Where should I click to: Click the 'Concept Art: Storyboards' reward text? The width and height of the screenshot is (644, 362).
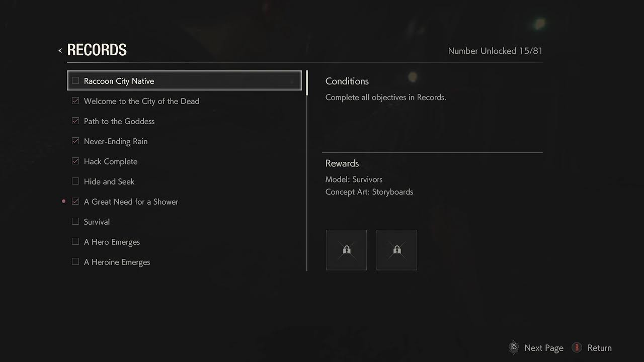tap(369, 192)
